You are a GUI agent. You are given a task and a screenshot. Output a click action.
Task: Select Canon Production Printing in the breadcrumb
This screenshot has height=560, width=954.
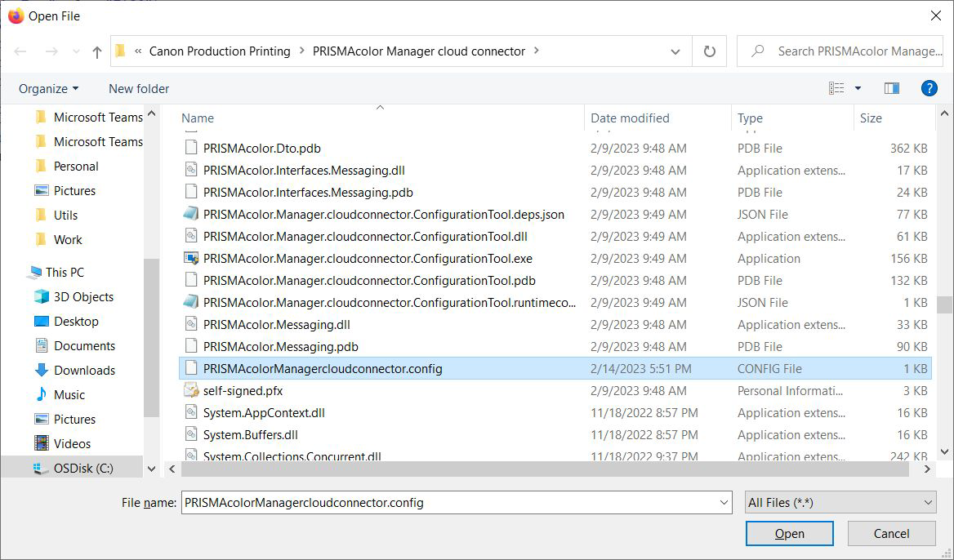pyautogui.click(x=220, y=51)
